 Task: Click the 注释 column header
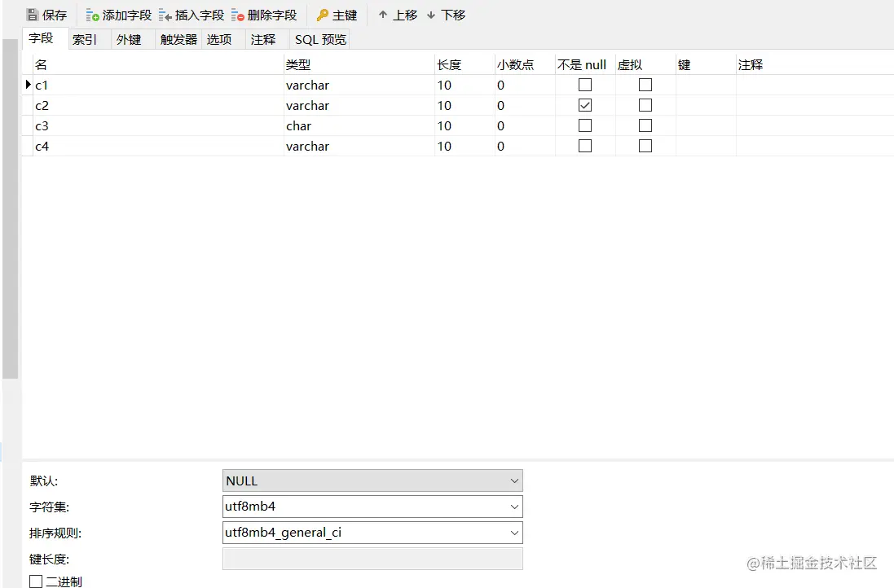[815, 64]
